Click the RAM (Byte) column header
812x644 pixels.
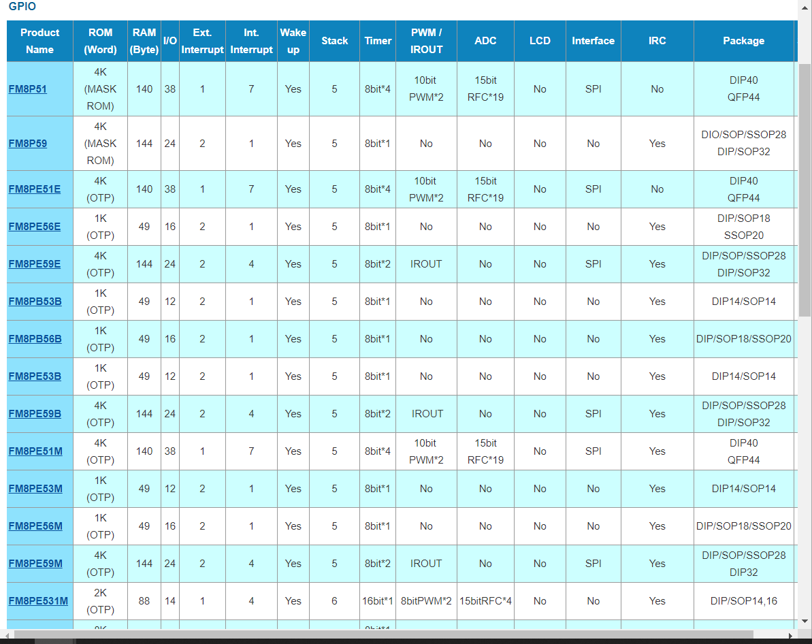pyautogui.click(x=144, y=41)
